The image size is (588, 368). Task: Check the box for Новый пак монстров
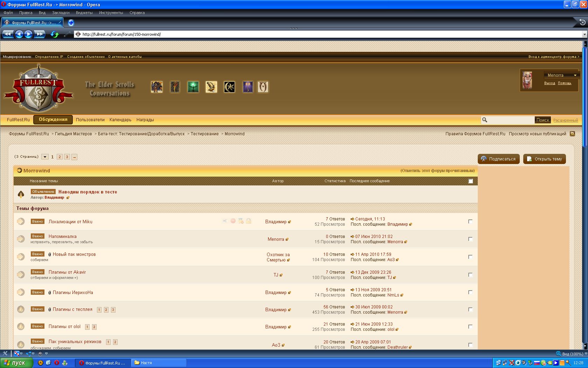[x=470, y=257]
